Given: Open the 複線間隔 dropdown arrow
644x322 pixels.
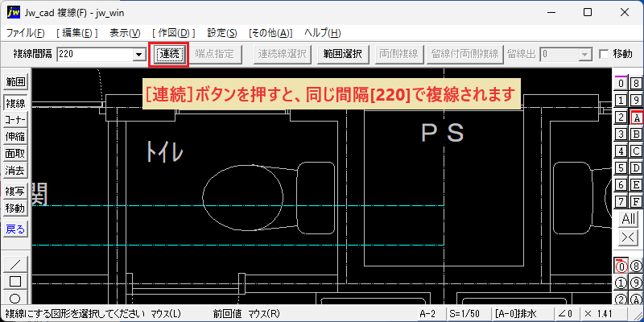Looking at the screenshot, I should tap(139, 54).
